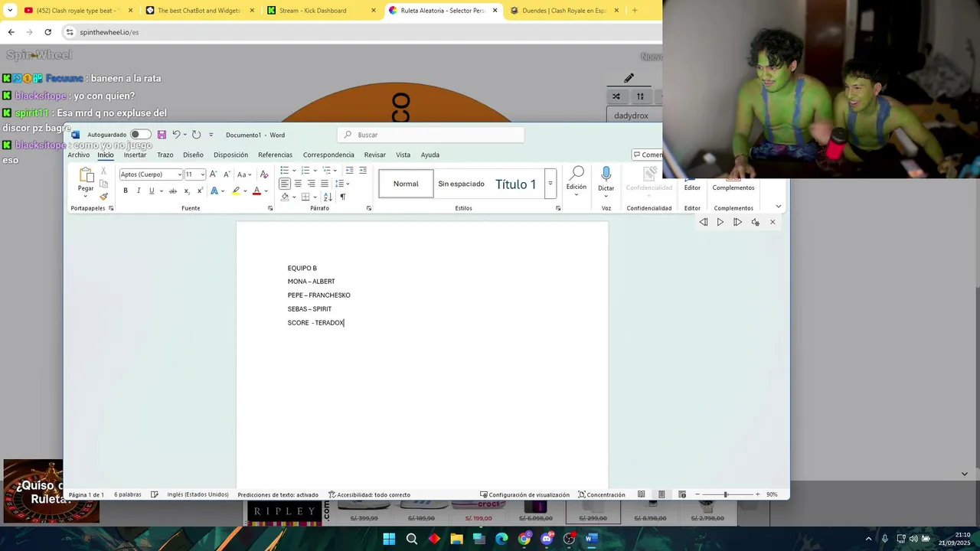Show paragraph marks with pilcrow icon
The width and height of the screenshot is (980, 551).
click(x=342, y=197)
